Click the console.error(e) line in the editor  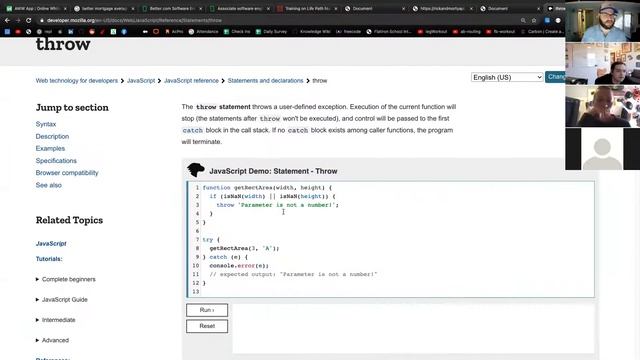click(239, 266)
